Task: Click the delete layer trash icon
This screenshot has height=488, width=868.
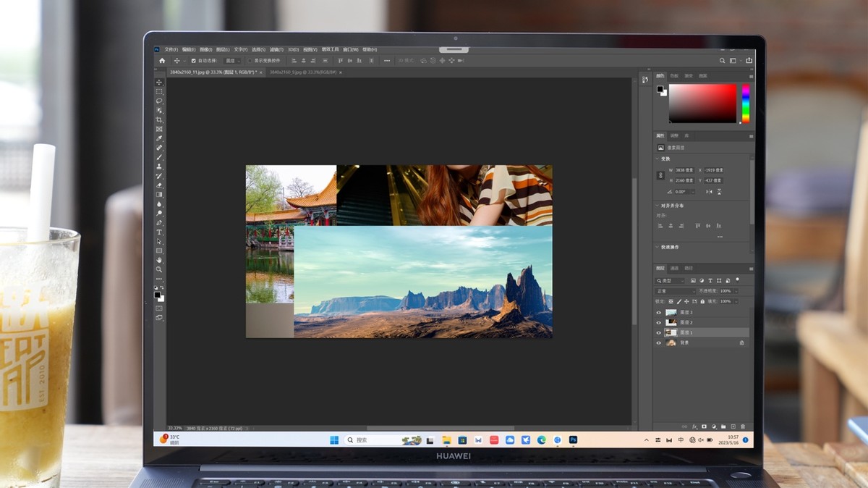Action: click(x=742, y=426)
